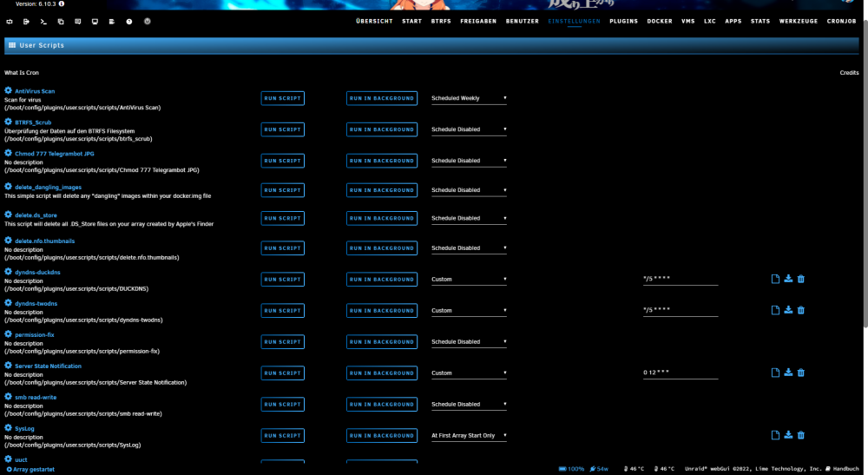Image resolution: width=868 pixels, height=475 pixels.
Task: Run Script for permission-fix
Action: (282, 341)
